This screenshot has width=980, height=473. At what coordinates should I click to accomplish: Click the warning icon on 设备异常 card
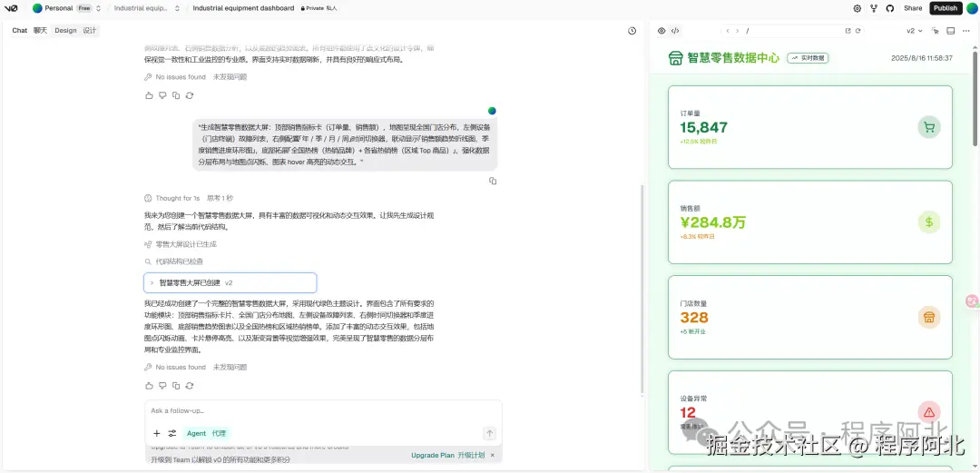point(929,411)
